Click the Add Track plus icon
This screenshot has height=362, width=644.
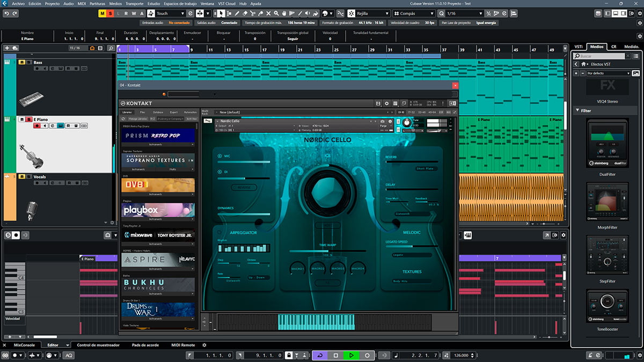click(x=7, y=48)
